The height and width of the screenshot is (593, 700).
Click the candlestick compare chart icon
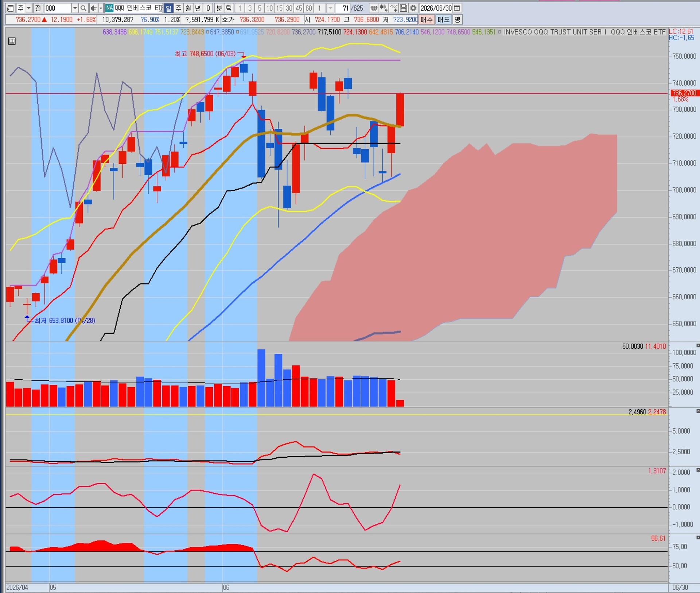[384, 8]
